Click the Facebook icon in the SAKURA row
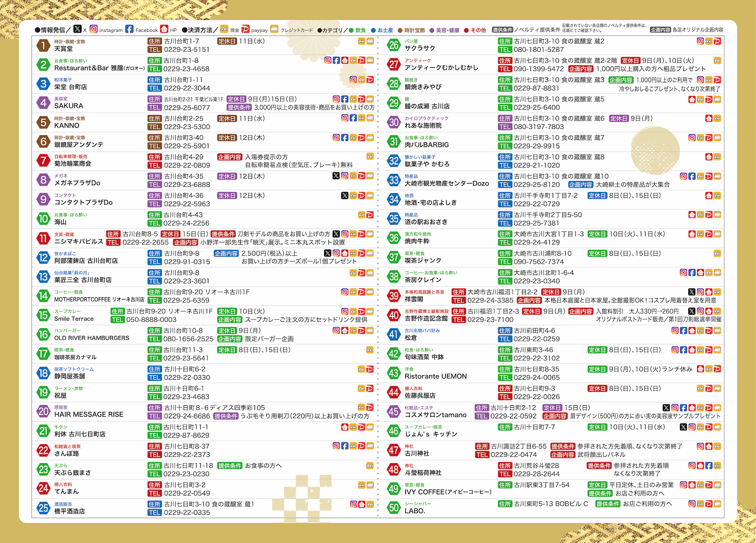This screenshot has height=543, width=756. pyautogui.click(x=345, y=99)
